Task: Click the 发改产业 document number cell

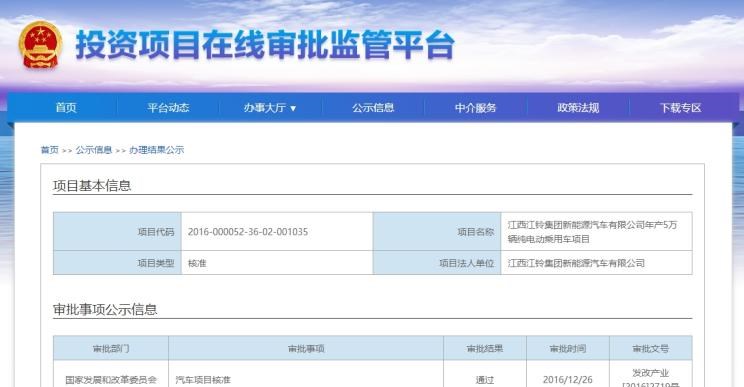Action: point(651,373)
